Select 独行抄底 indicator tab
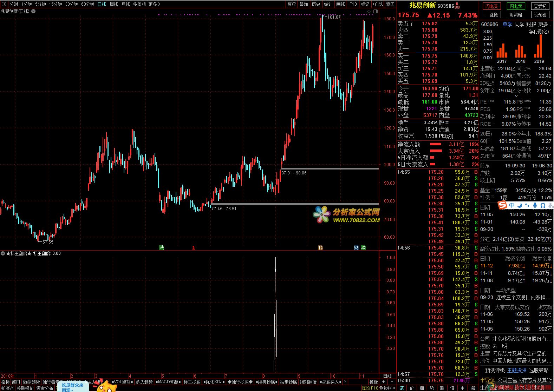 click(240, 382)
